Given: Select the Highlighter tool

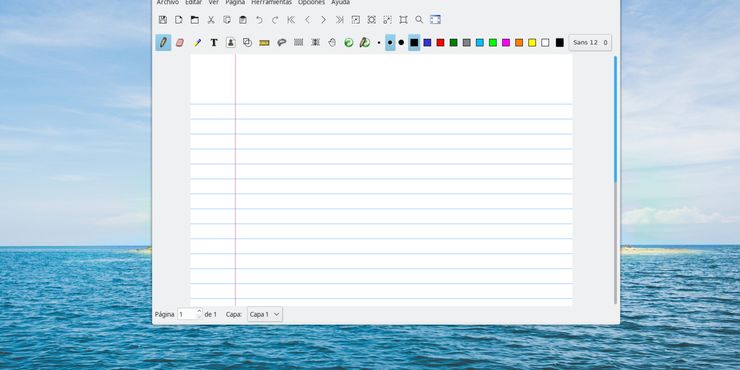Looking at the screenshot, I should click(x=197, y=42).
